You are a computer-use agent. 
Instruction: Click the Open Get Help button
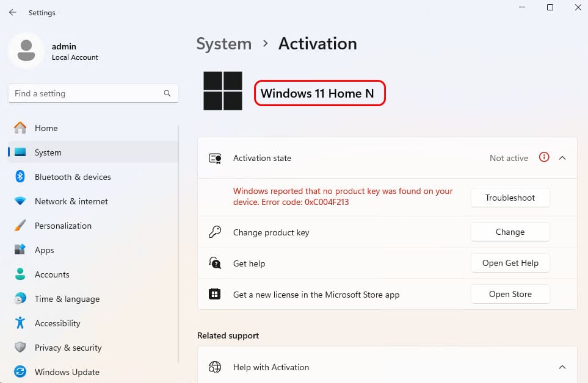coord(510,263)
